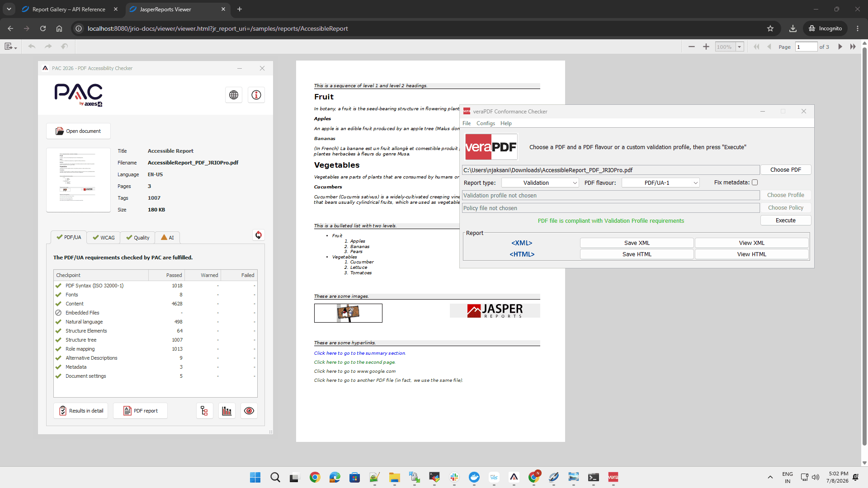Viewport: 868px width, 488px height.
Task: Jump to last page of report
Action: click(x=853, y=47)
